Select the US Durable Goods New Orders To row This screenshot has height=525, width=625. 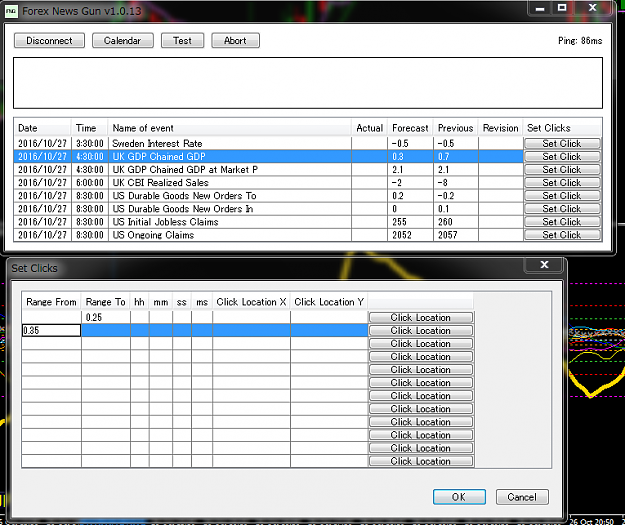(268, 196)
